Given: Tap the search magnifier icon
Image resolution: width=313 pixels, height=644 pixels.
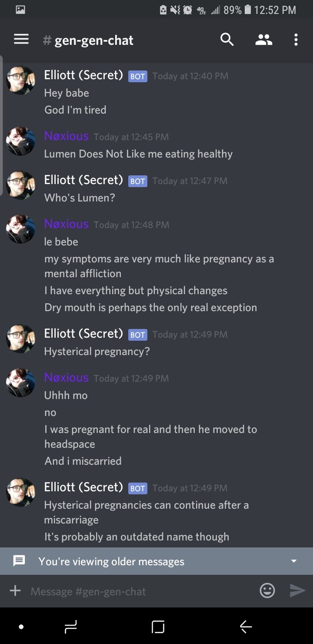Looking at the screenshot, I should (x=227, y=40).
